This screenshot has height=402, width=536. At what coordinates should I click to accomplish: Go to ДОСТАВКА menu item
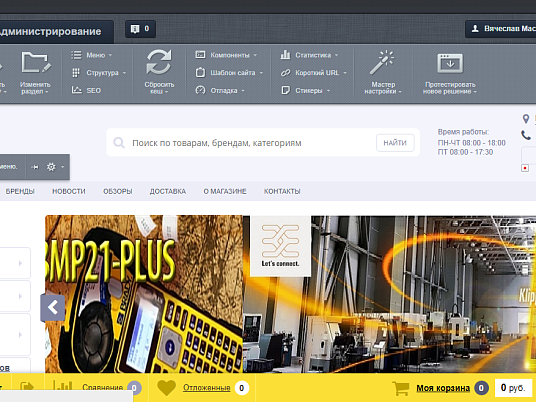pos(168,191)
